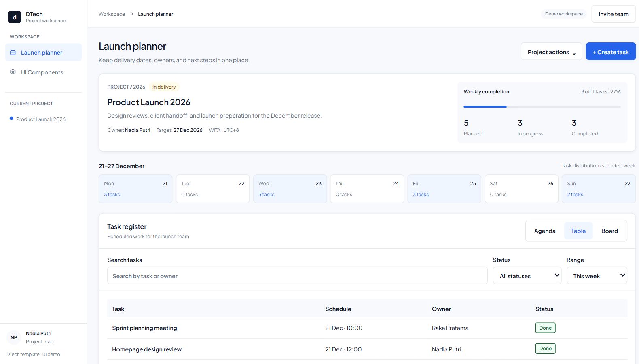The height and width of the screenshot is (364, 639).
Task: Click the UI Components layers icon
Action: coord(13,72)
